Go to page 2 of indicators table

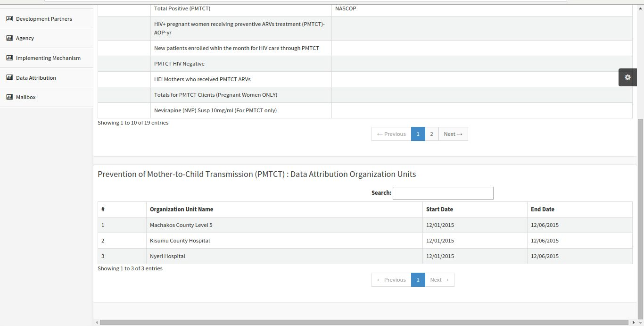[x=431, y=134]
